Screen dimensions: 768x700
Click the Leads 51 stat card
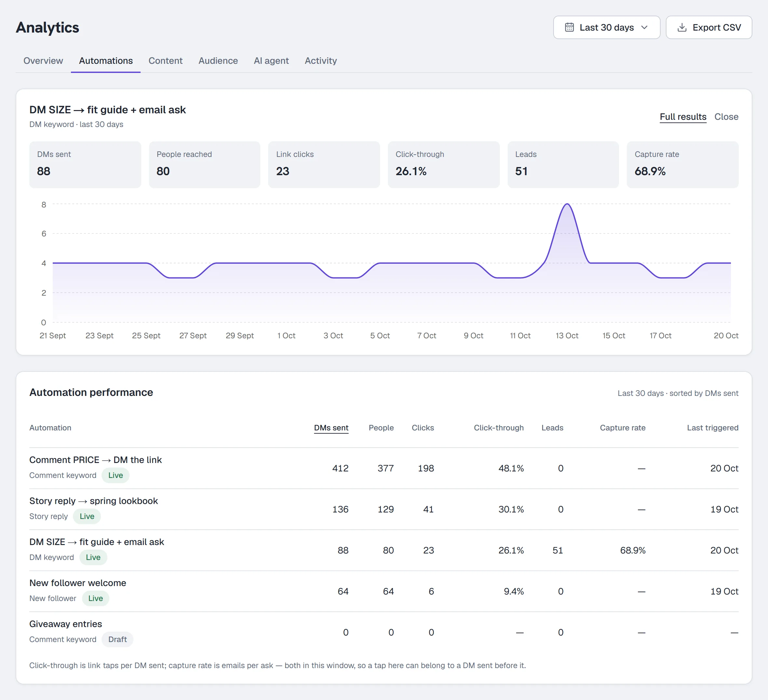(563, 165)
